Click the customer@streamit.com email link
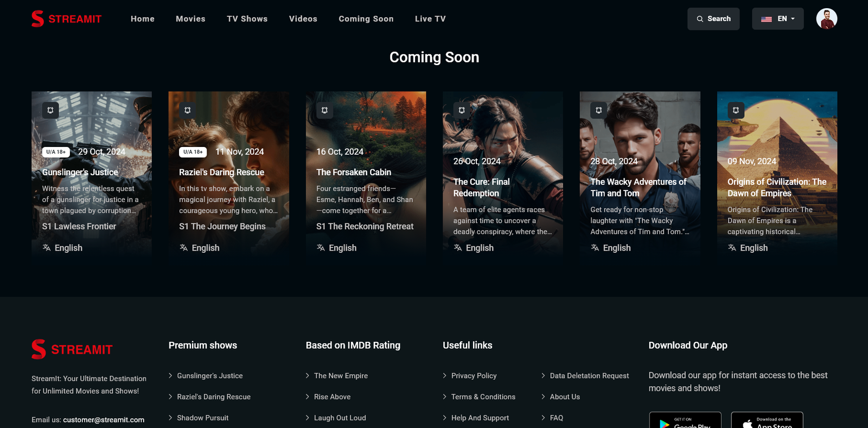The image size is (868, 428). click(x=104, y=419)
